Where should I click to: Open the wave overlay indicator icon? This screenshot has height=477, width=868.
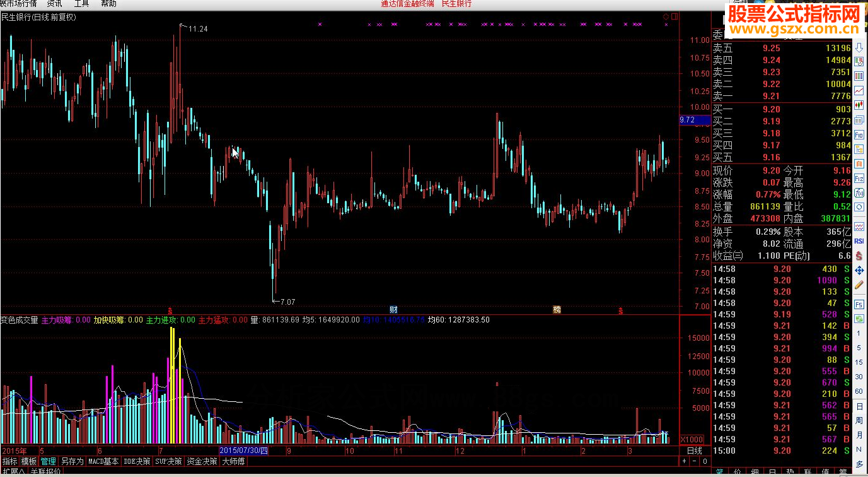(859, 226)
